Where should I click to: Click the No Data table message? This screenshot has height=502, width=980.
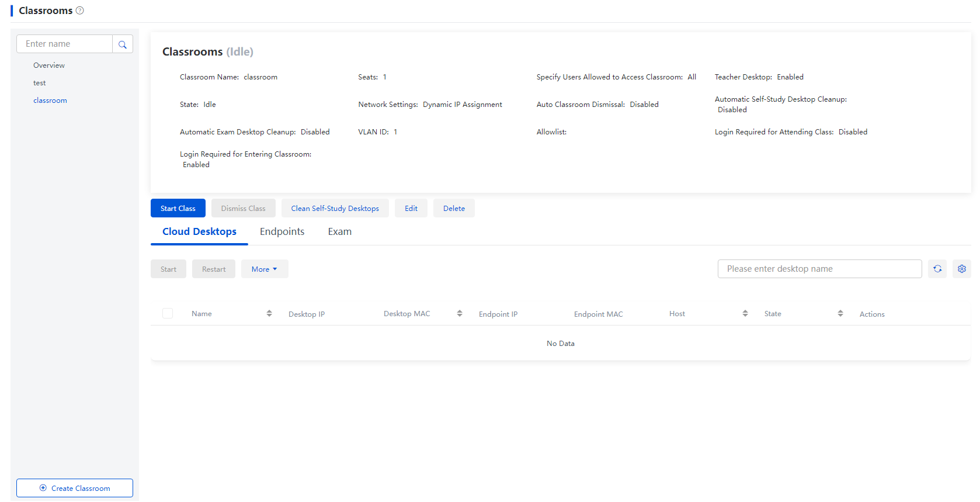coord(561,344)
